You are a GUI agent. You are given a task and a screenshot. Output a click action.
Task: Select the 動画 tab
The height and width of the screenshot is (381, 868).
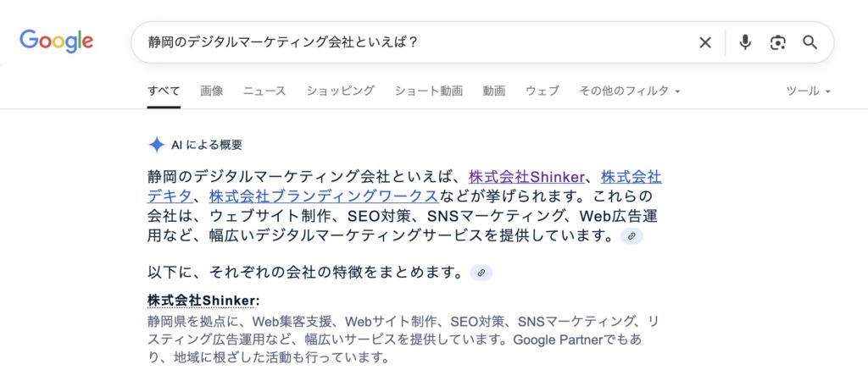493,91
